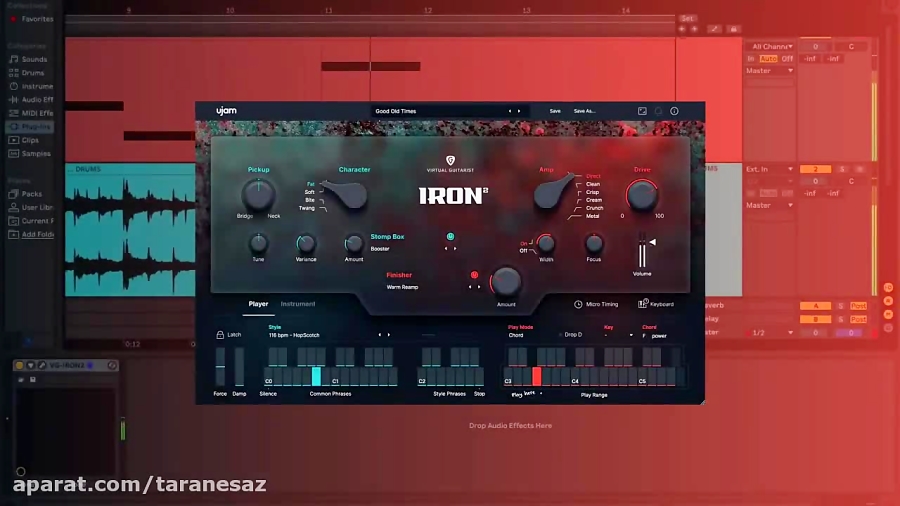Open the Play Mode Chord dropdown

click(x=516, y=335)
